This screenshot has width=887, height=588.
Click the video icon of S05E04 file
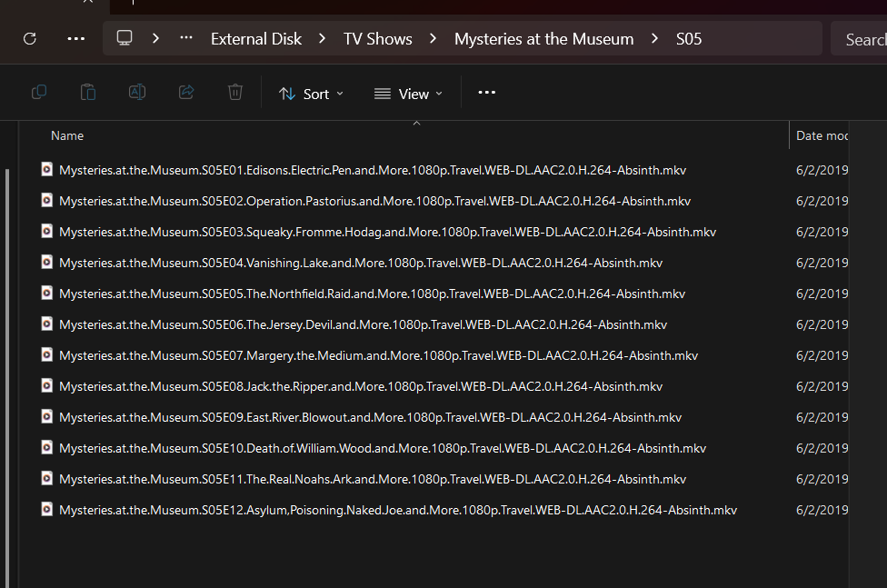pos(47,262)
